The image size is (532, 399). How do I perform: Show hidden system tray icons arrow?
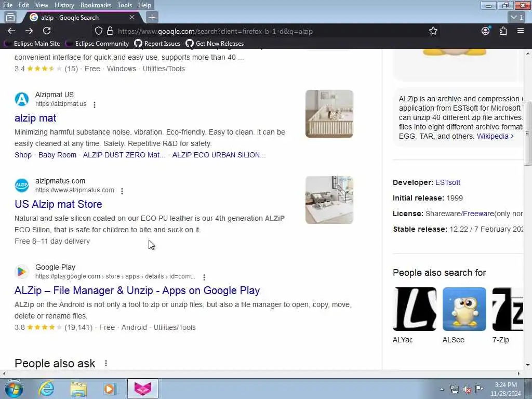pos(442,389)
